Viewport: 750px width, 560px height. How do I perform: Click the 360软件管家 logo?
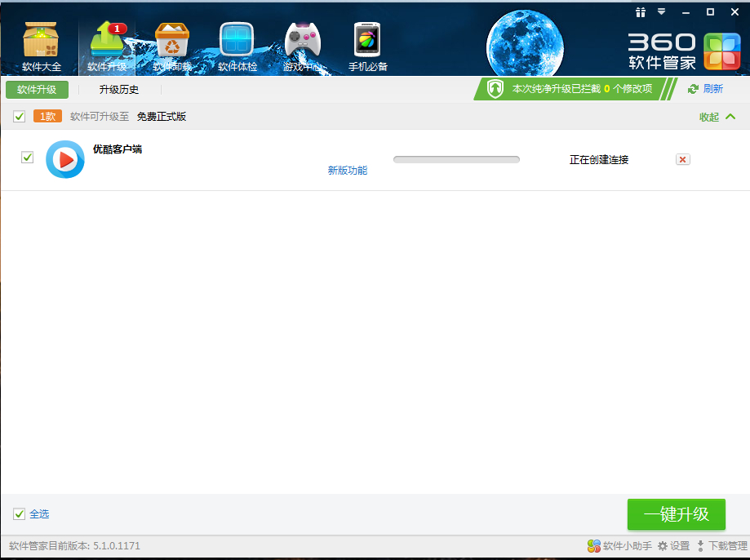click(x=684, y=51)
